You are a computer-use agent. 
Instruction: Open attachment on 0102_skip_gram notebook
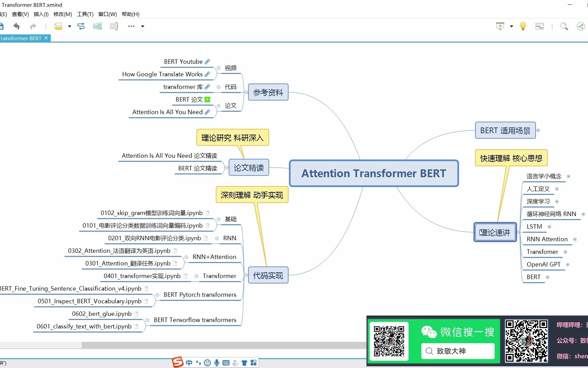point(207,213)
